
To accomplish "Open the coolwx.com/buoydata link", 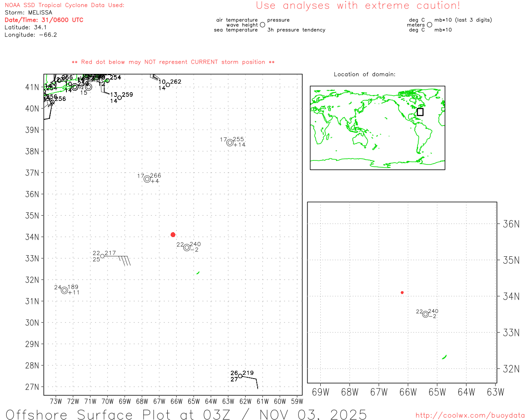I will pyautogui.click(x=470, y=415).
